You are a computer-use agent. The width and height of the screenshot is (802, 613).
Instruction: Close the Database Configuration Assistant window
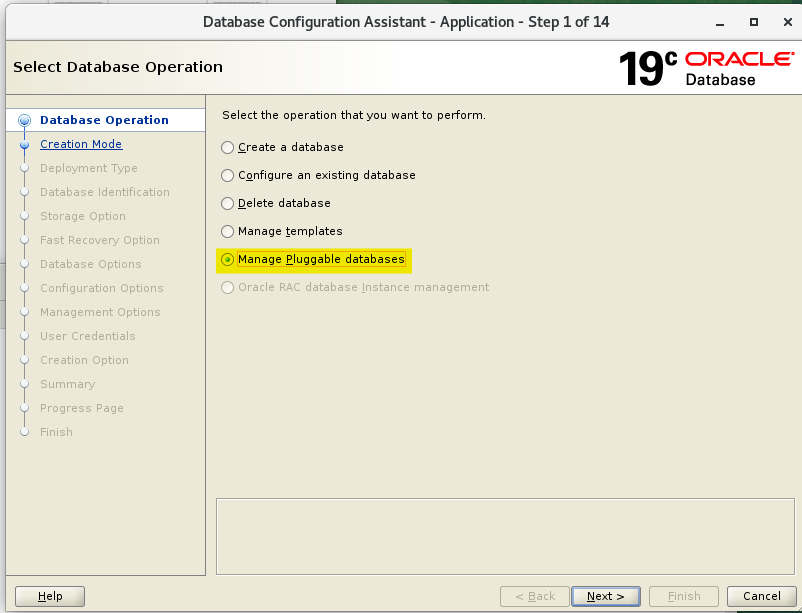tap(788, 22)
